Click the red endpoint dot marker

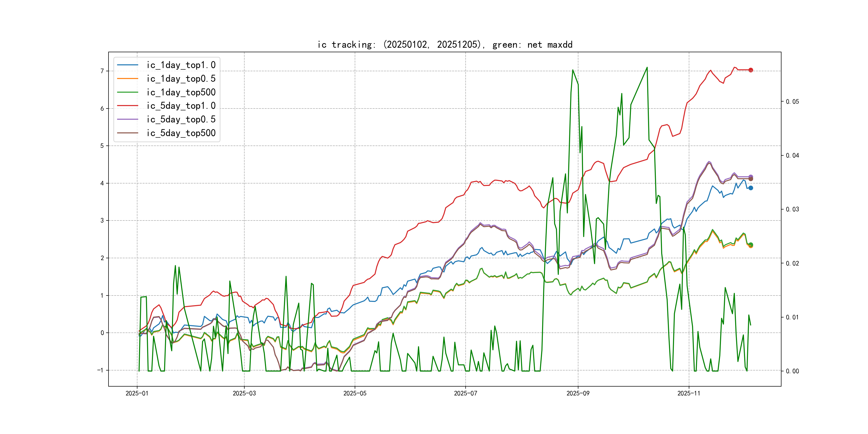[751, 70]
